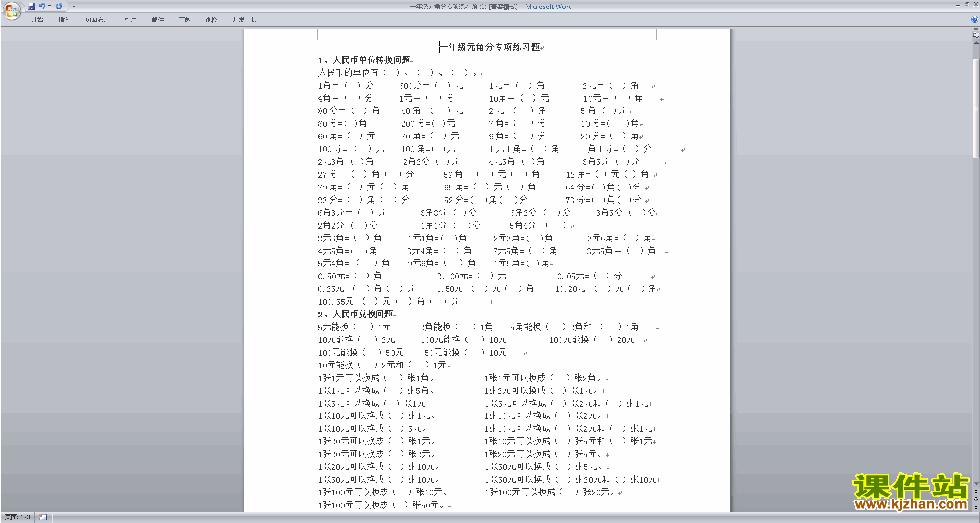
Task: Switch to the 邮件 ribbon tab
Action: [158, 20]
